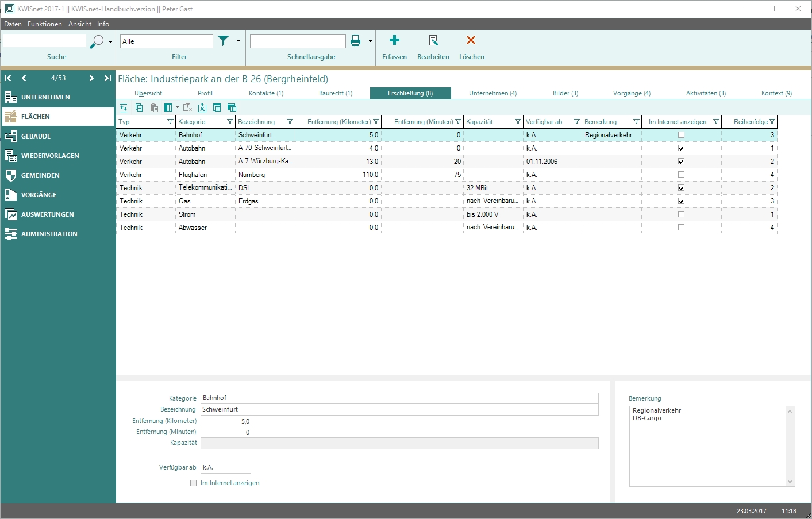Export the table to Excel
812x519 pixels.
[202, 107]
